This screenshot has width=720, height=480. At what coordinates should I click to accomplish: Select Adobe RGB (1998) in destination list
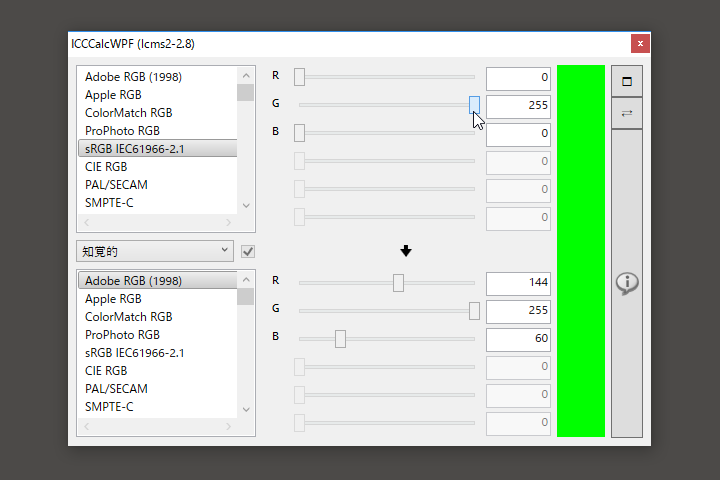pos(158,281)
